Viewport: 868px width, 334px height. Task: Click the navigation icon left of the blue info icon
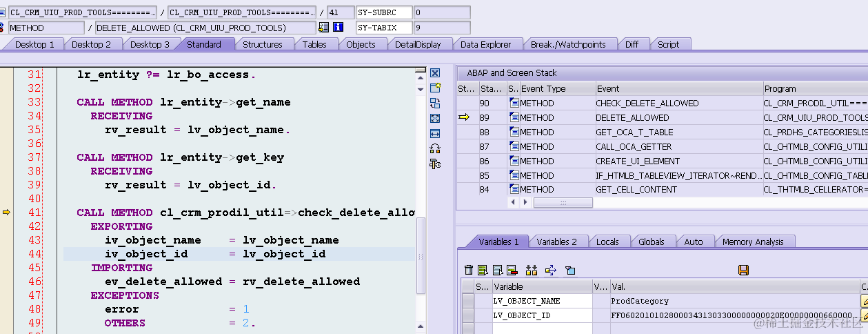click(x=324, y=28)
